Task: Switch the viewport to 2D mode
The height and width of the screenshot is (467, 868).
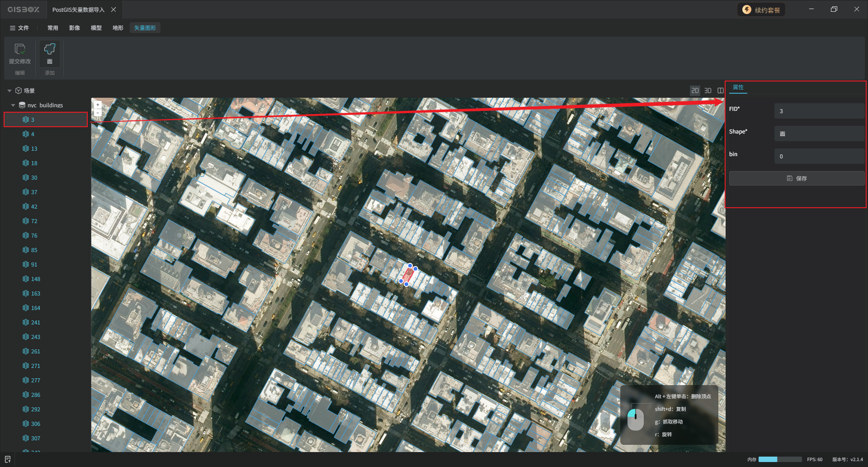Action: point(695,91)
